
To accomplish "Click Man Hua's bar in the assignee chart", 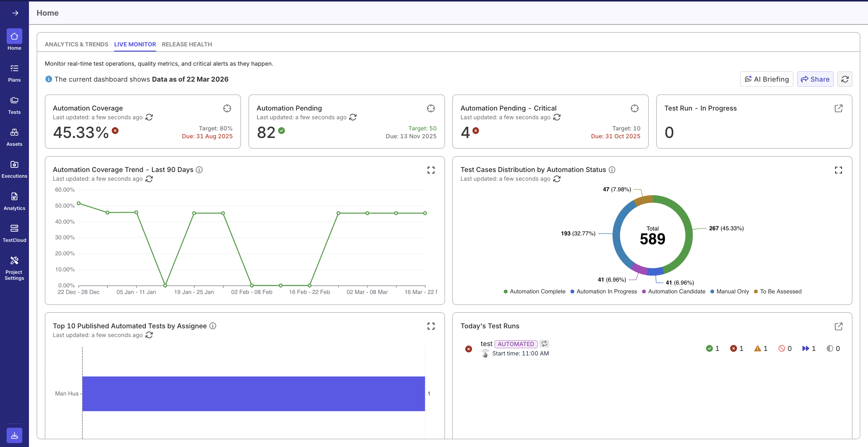I will click(254, 393).
